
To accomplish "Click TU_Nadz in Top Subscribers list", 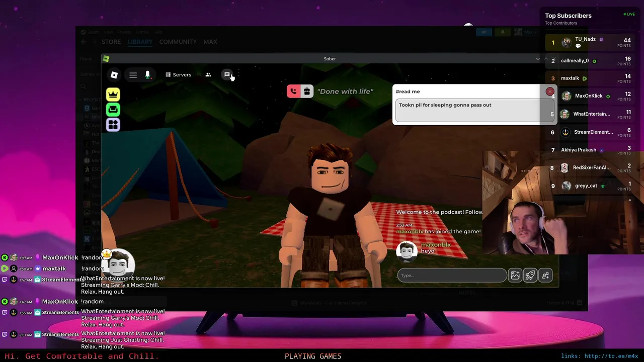I will [589, 42].
